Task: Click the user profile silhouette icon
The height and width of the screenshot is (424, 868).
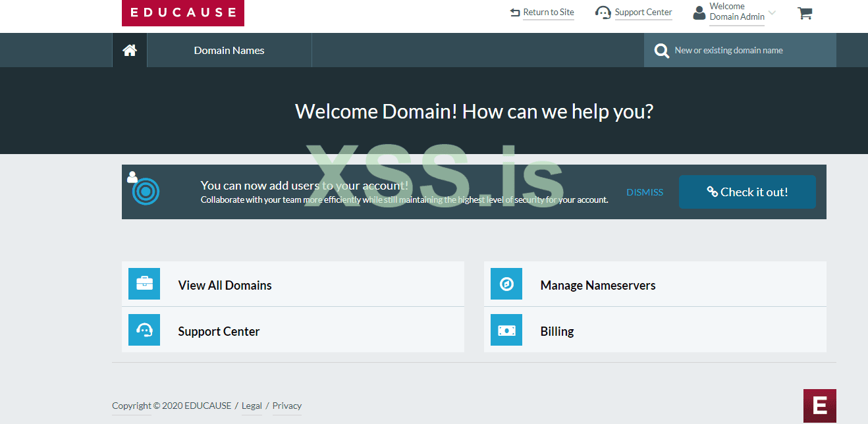Action: click(699, 13)
